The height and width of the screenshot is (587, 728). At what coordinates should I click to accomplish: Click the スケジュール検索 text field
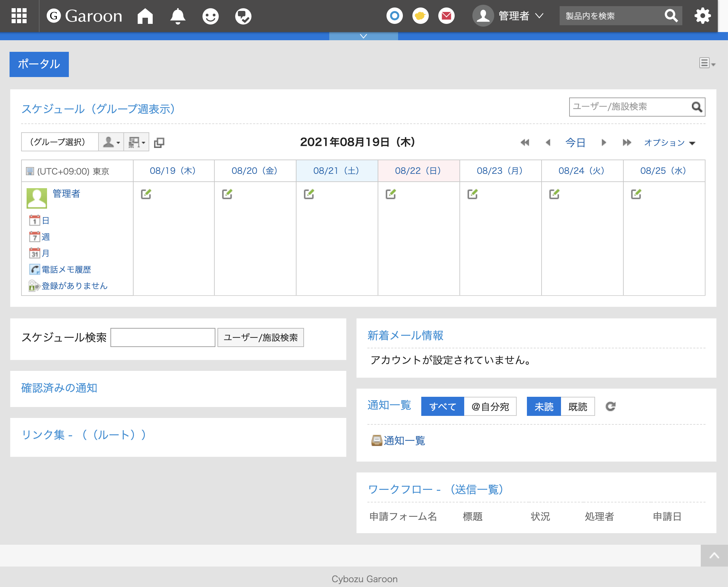[x=163, y=337]
